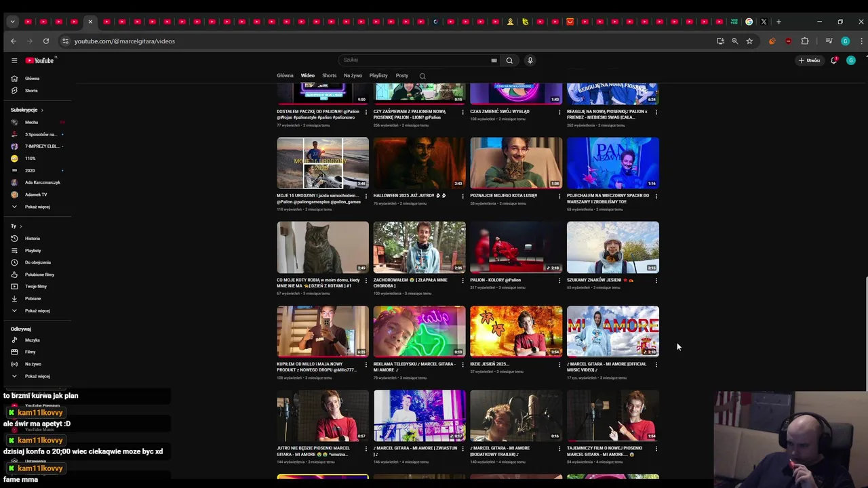Image resolution: width=868 pixels, height=488 pixels.
Task: Click the address bar URL
Action: pyautogui.click(x=125, y=41)
